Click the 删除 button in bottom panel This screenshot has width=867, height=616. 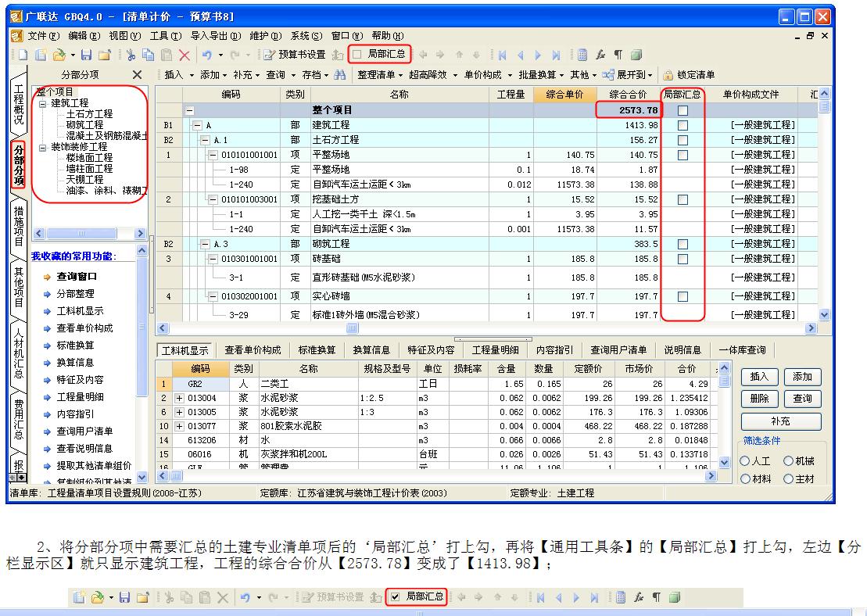coord(759,399)
